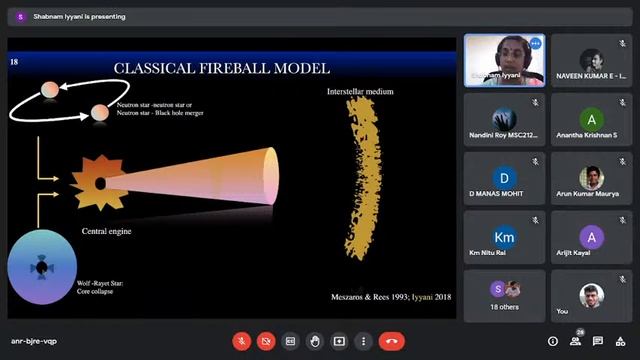Open more options three-dot menu

click(x=363, y=341)
